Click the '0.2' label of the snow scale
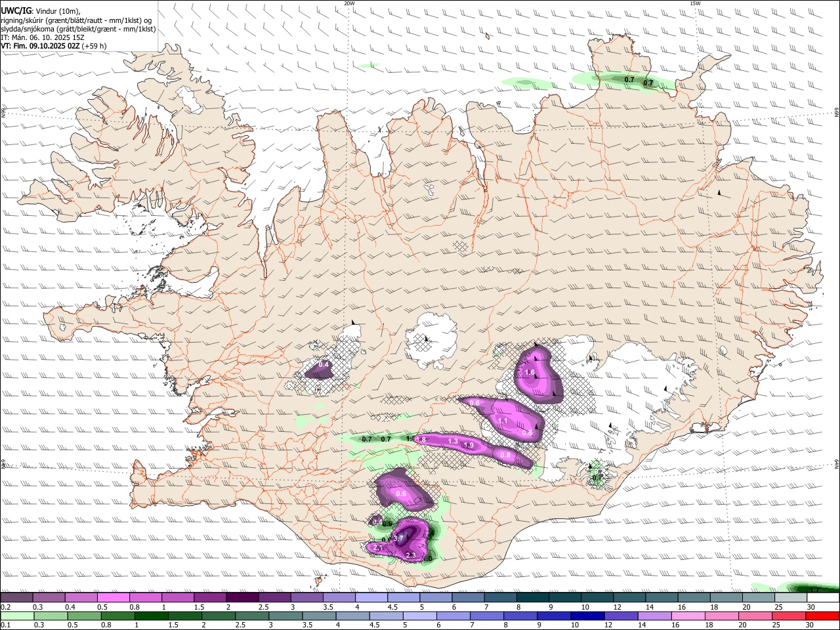 tap(5, 607)
